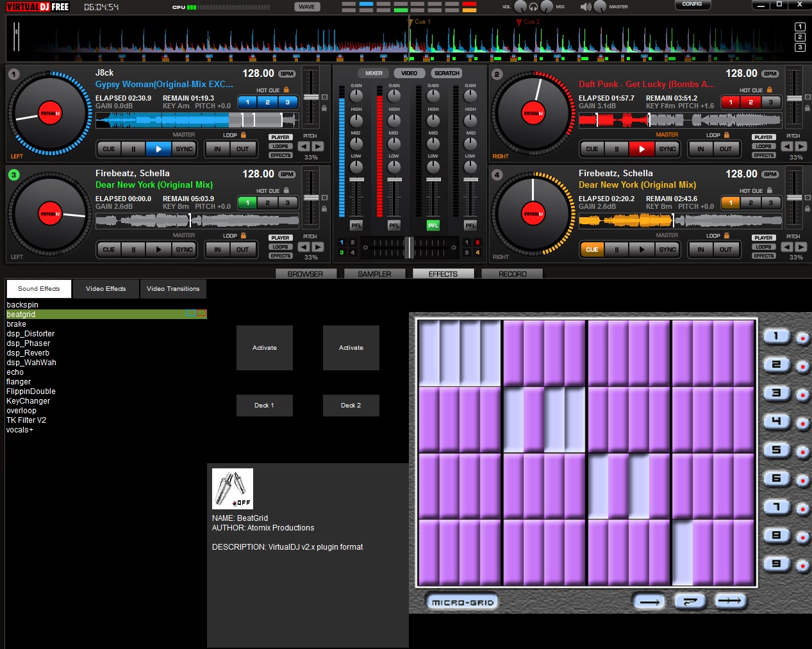
Task: Click the loop-back arrow BeatGrid mode
Action: pyautogui.click(x=690, y=602)
